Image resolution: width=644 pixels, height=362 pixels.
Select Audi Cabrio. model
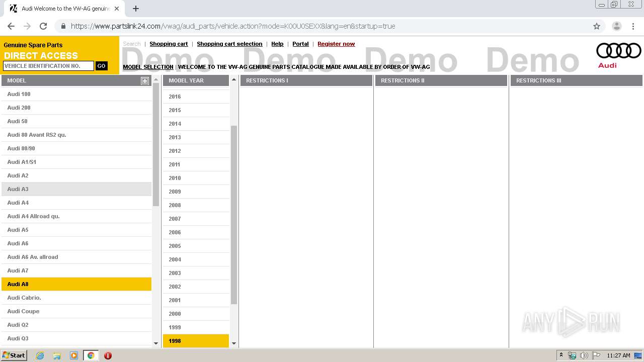[x=76, y=298]
